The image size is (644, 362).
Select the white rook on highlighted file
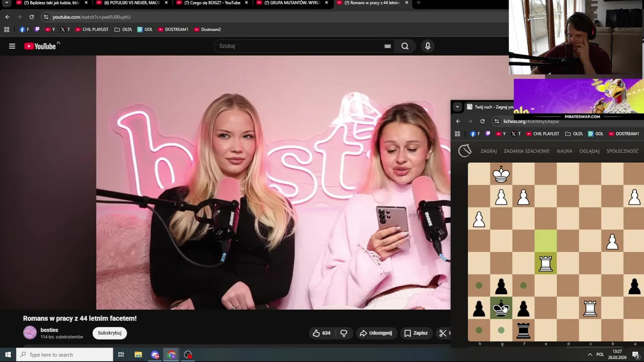pyautogui.click(x=545, y=263)
